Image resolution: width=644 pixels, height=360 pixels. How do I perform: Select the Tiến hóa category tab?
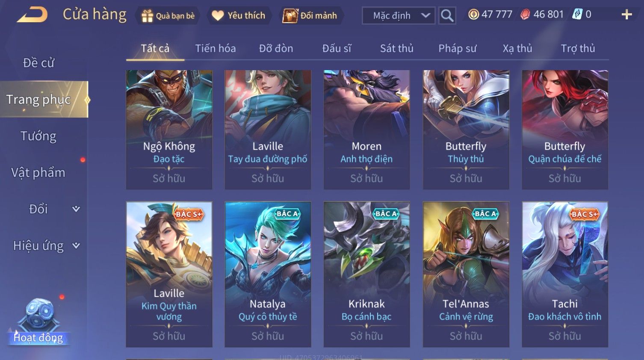(x=216, y=48)
